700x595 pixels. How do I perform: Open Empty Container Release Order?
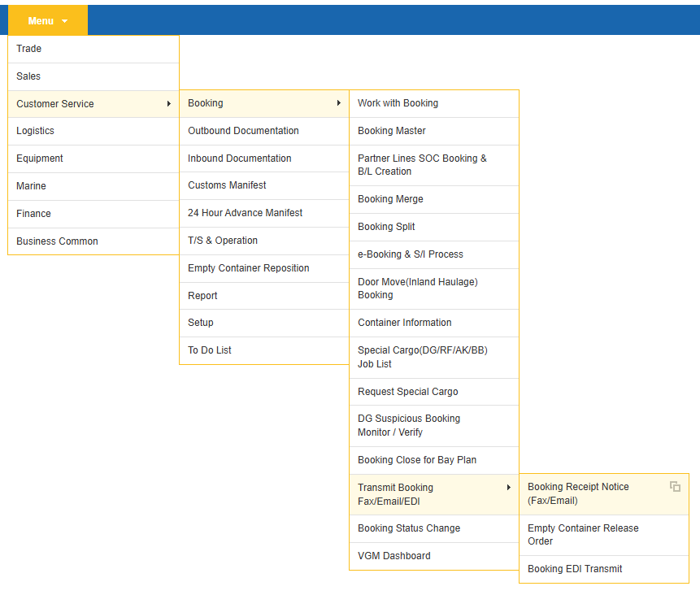(x=604, y=535)
